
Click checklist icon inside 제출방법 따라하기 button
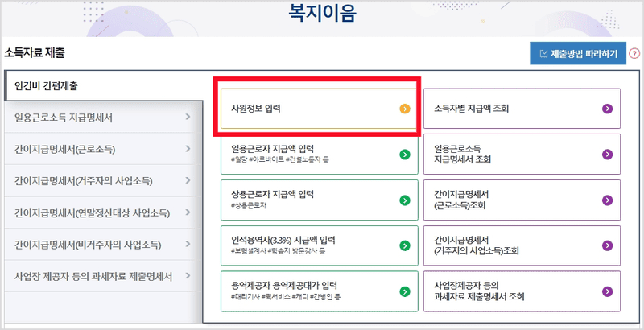544,53
